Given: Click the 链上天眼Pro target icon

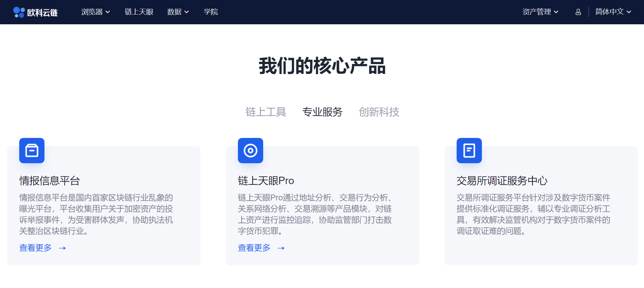Looking at the screenshot, I should [x=251, y=150].
